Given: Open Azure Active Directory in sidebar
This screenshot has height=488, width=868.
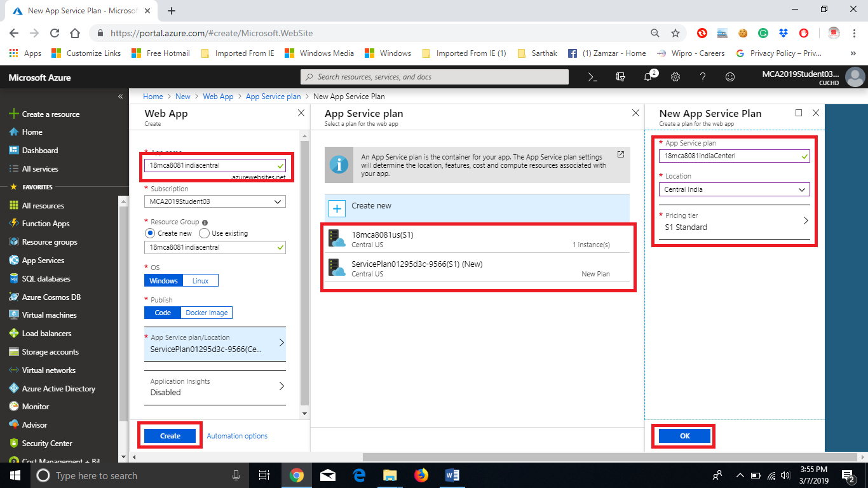Looking at the screenshot, I should click(60, 389).
